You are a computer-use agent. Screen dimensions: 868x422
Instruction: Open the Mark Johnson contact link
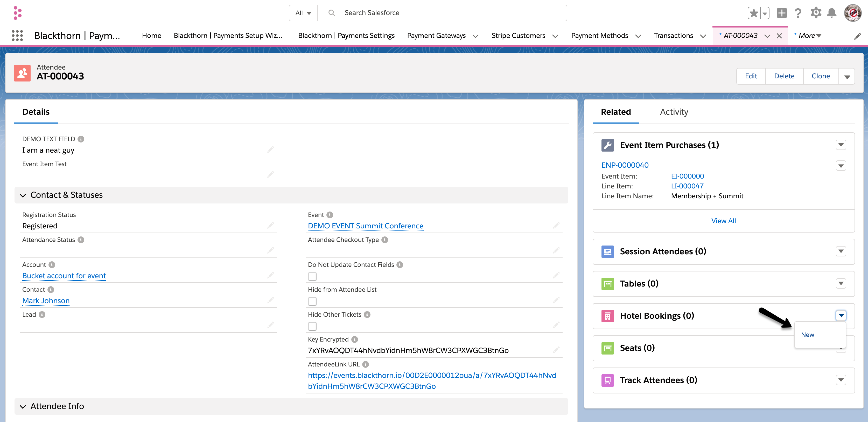[x=46, y=301]
